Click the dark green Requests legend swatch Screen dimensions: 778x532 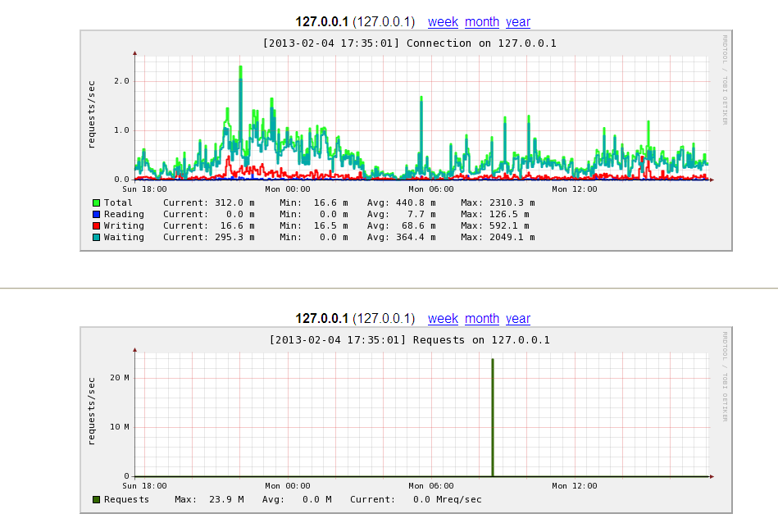(96, 499)
